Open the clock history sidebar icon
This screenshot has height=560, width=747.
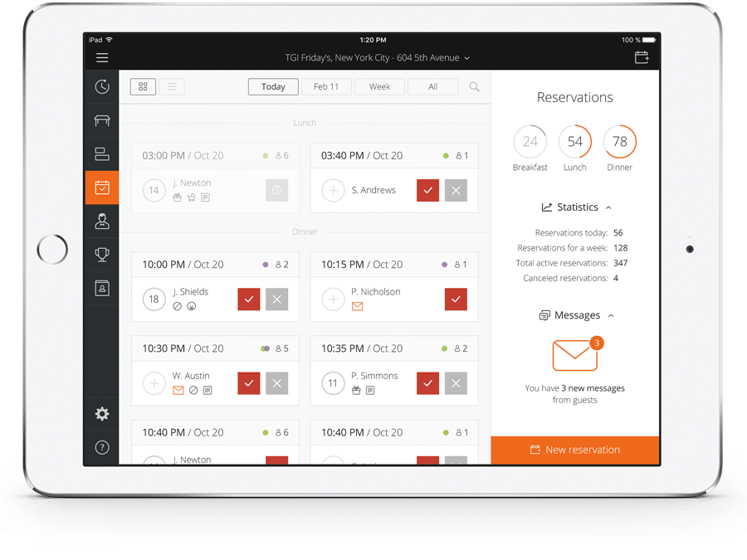coord(102,86)
